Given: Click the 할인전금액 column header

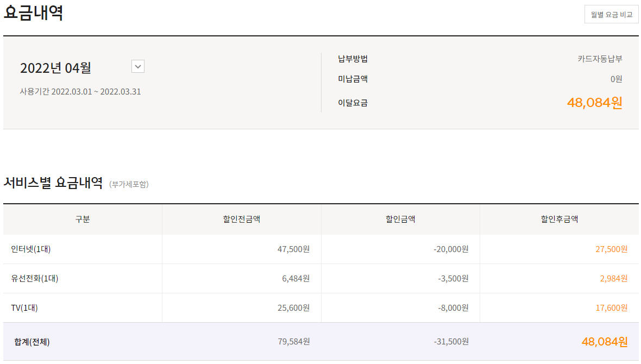Looking at the screenshot, I should coord(241,219).
